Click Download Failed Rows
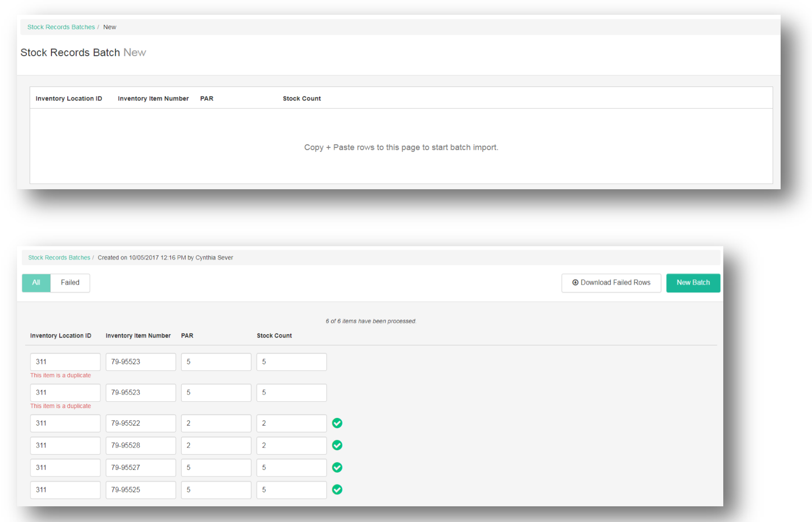The width and height of the screenshot is (812, 522). point(615,283)
